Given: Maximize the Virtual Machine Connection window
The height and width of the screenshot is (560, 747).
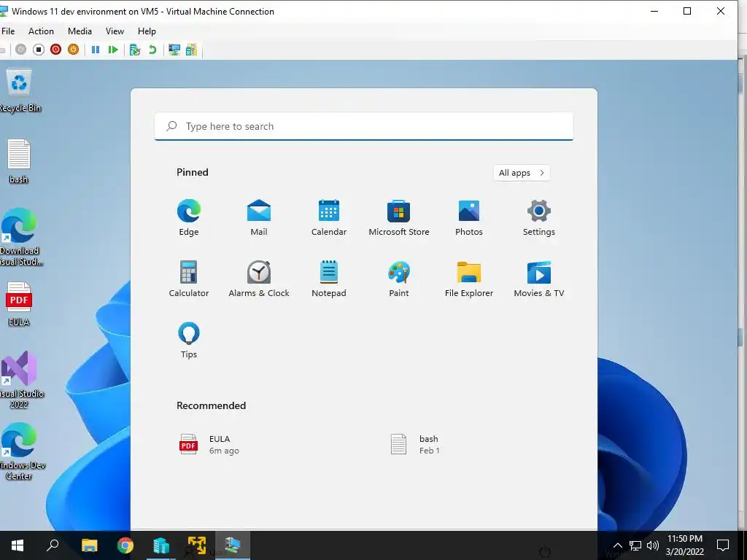Looking at the screenshot, I should [x=687, y=11].
